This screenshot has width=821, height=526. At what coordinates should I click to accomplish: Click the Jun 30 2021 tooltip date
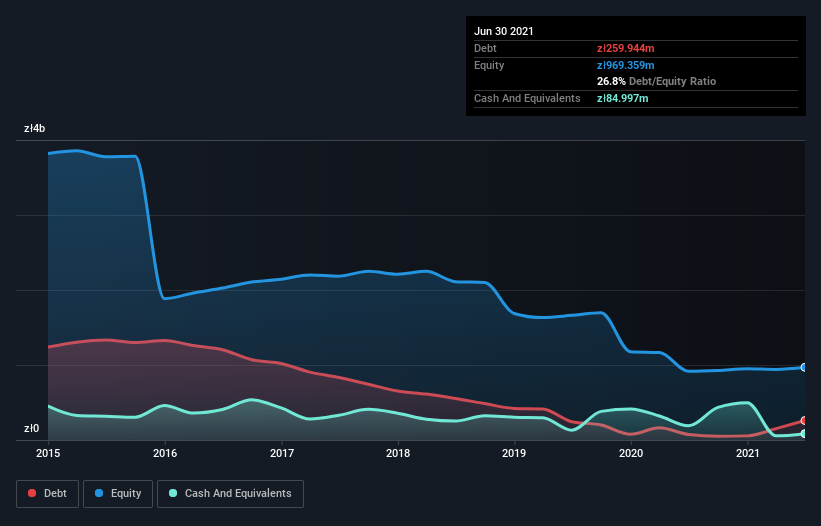pyautogui.click(x=504, y=31)
